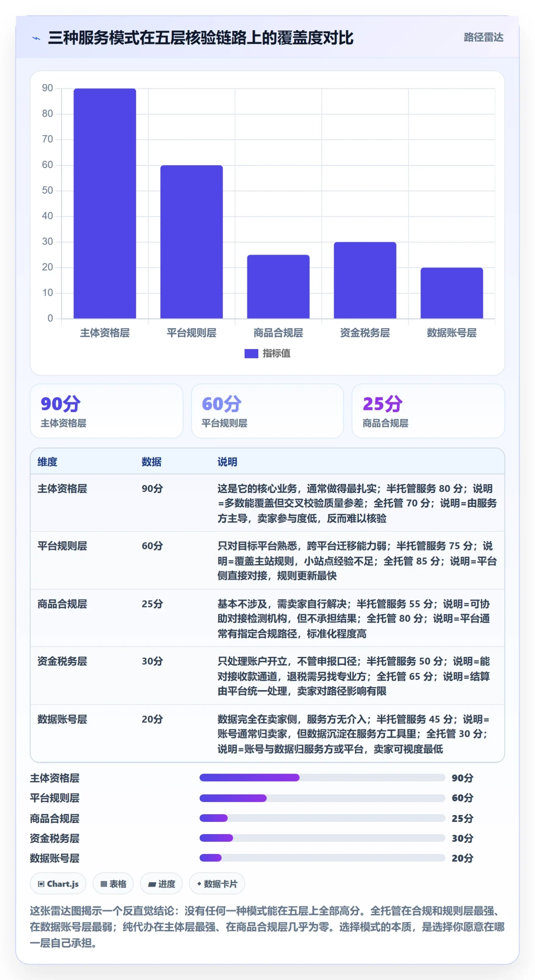535x980 pixels.
Task: Click the icon inside the Chart.js chip
Action: [41, 884]
